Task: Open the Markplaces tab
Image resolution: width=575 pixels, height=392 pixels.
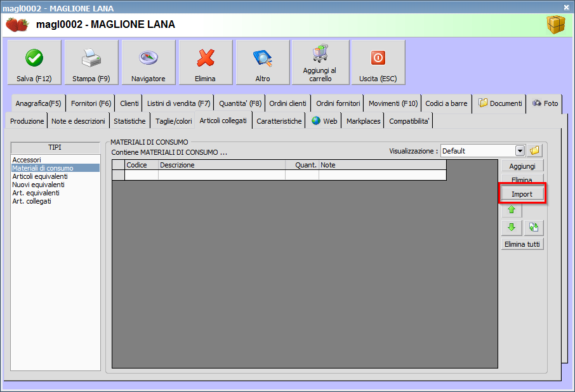Action: pos(363,121)
